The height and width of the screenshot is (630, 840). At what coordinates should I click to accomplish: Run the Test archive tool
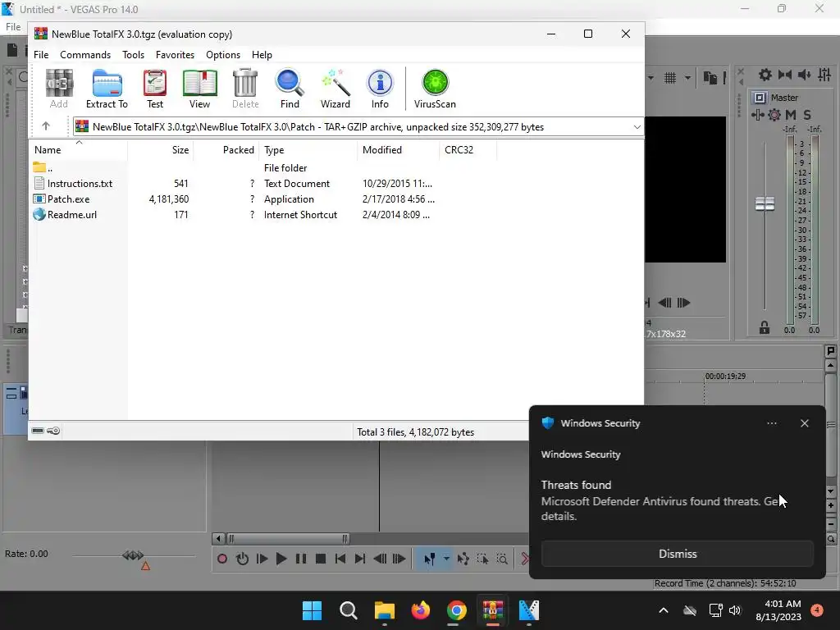155,89
